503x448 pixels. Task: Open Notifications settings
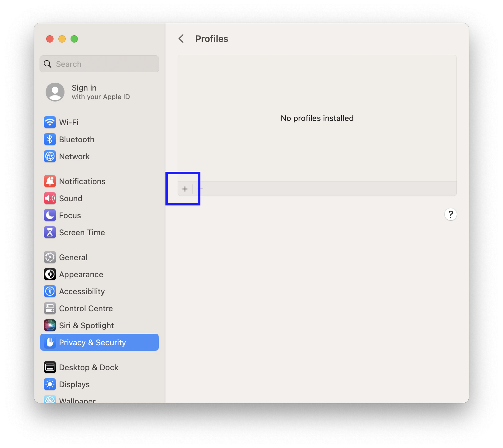pyautogui.click(x=82, y=181)
